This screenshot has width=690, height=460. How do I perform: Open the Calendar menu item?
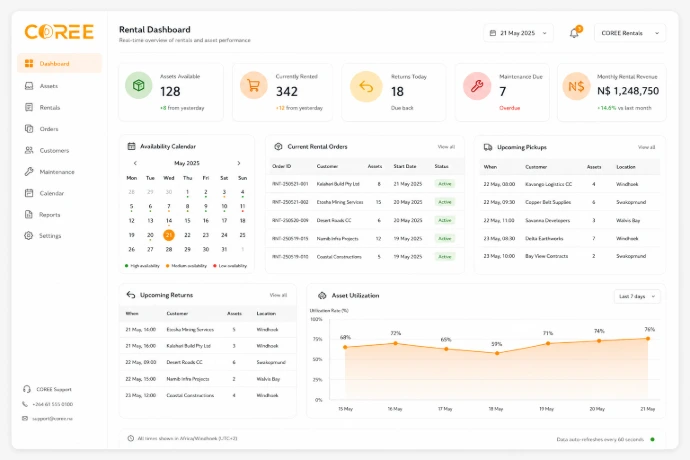(59, 193)
